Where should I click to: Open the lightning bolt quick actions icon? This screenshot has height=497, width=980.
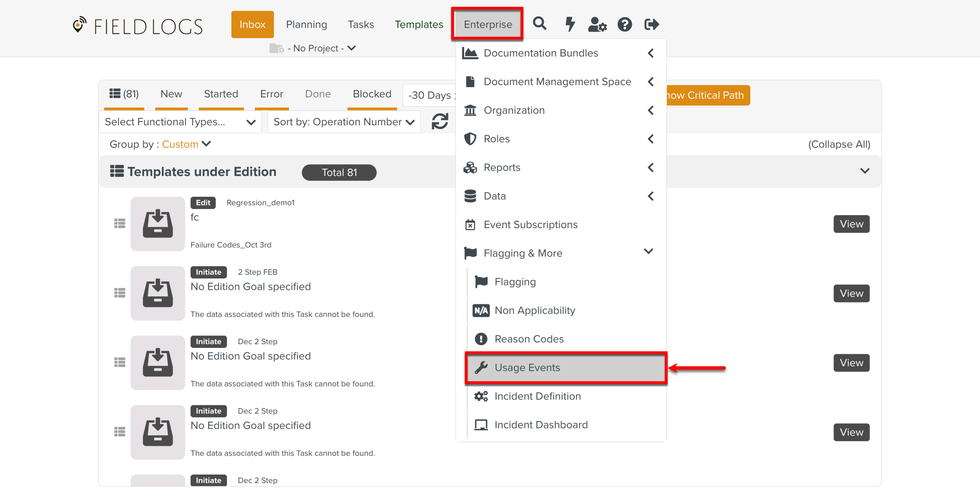pyautogui.click(x=570, y=24)
